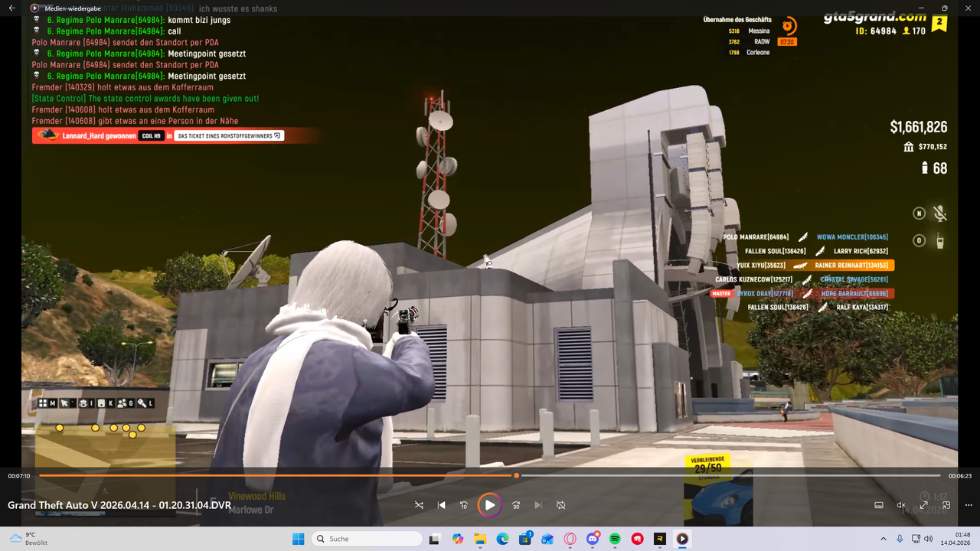
Task: Open the Windows Start menu
Action: (x=299, y=539)
